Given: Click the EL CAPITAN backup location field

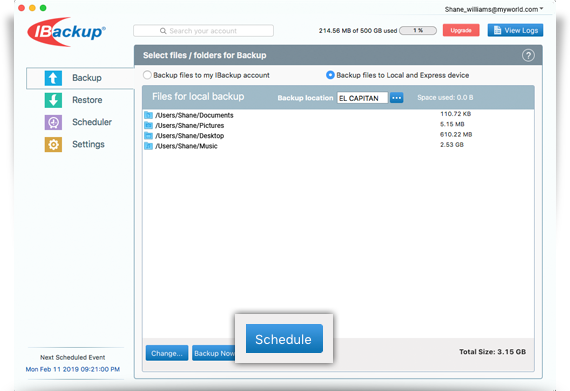Looking at the screenshot, I should (362, 98).
